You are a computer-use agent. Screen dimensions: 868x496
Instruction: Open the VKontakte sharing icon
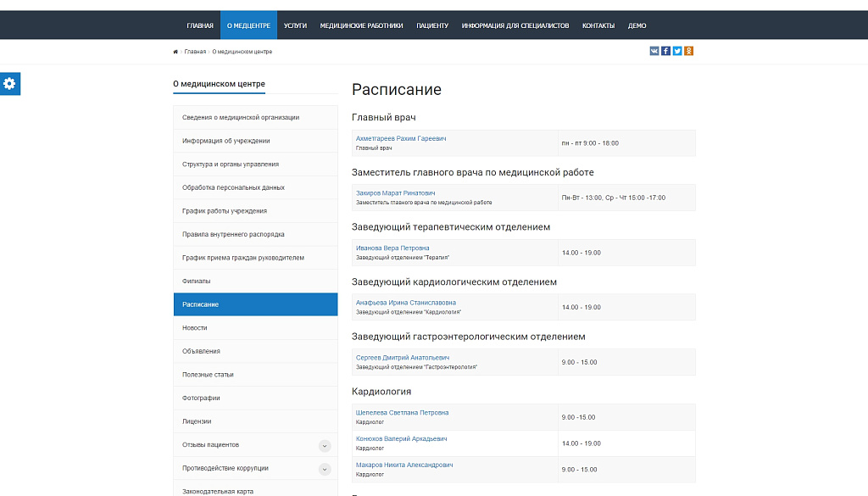(654, 51)
